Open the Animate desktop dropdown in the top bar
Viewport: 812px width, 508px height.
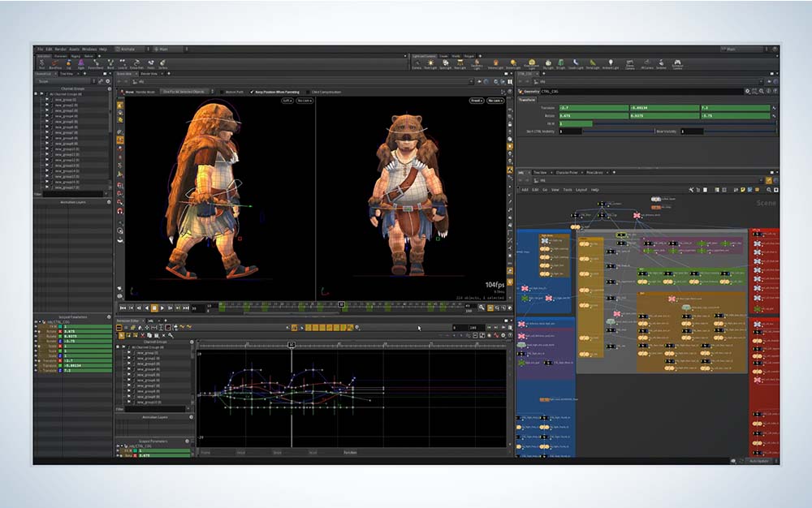pos(129,48)
